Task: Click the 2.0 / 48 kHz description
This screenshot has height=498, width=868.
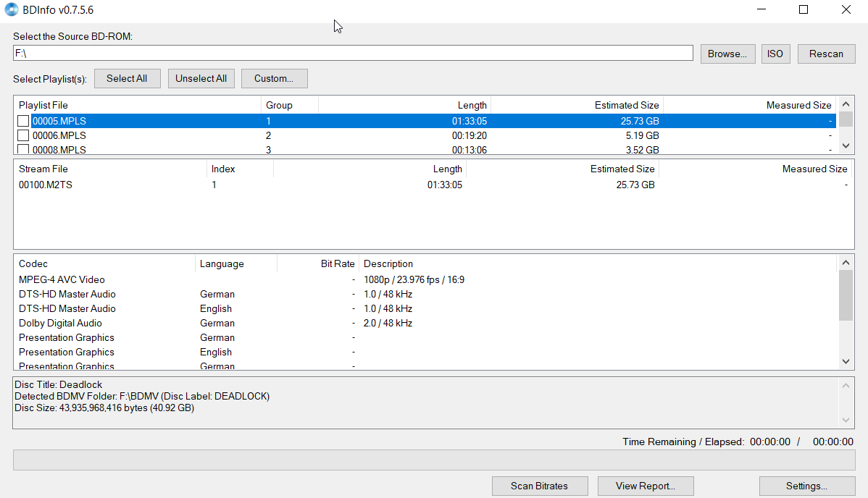Action: click(388, 323)
